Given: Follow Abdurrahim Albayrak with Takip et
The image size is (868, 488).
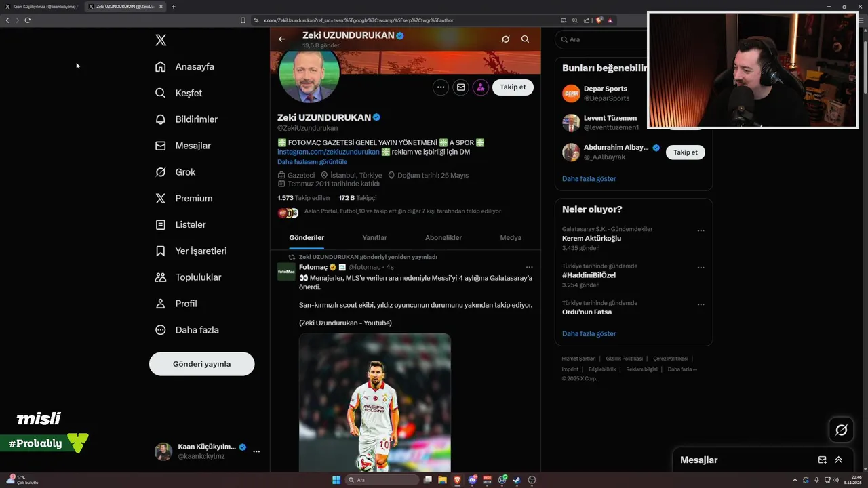Looking at the screenshot, I should click(x=686, y=152).
